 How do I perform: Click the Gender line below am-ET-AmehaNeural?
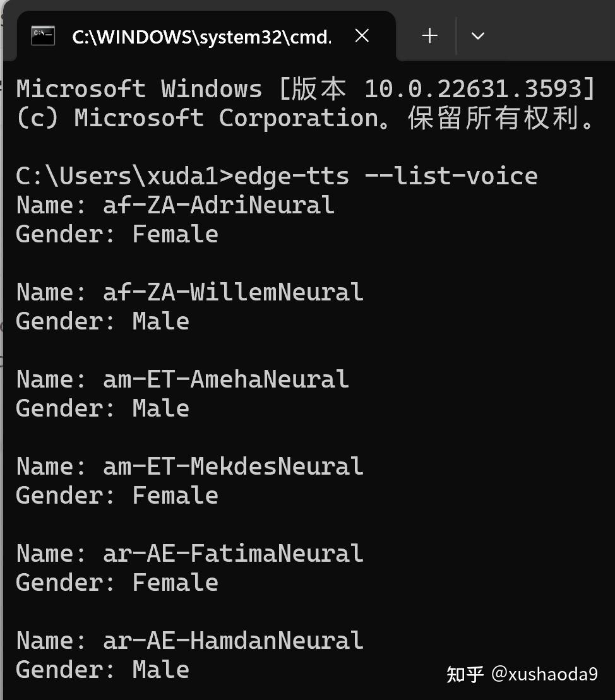click(102, 408)
